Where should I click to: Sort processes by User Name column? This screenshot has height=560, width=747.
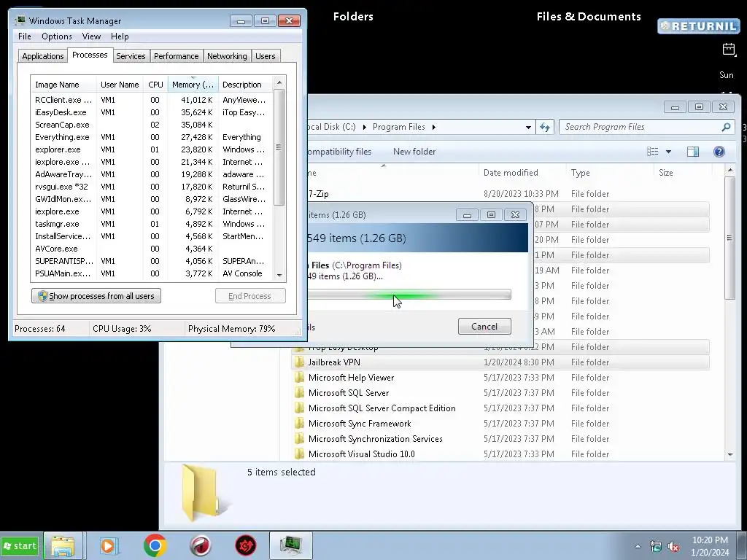pos(120,85)
